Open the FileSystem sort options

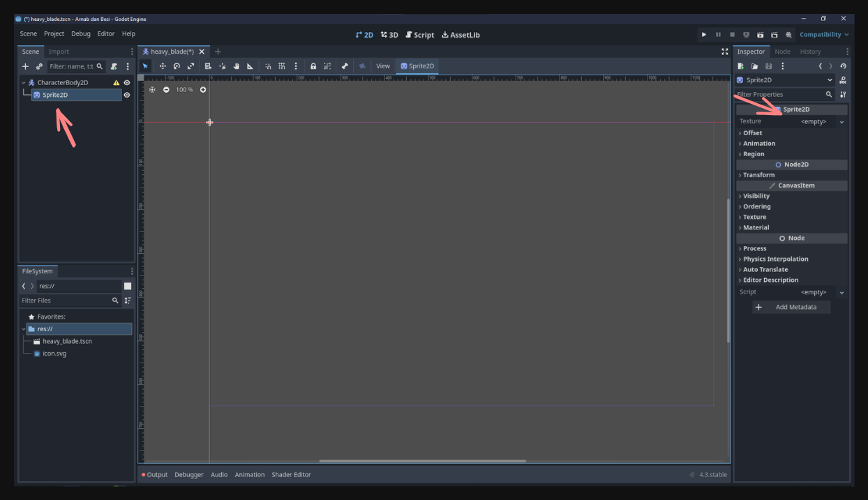click(x=128, y=301)
